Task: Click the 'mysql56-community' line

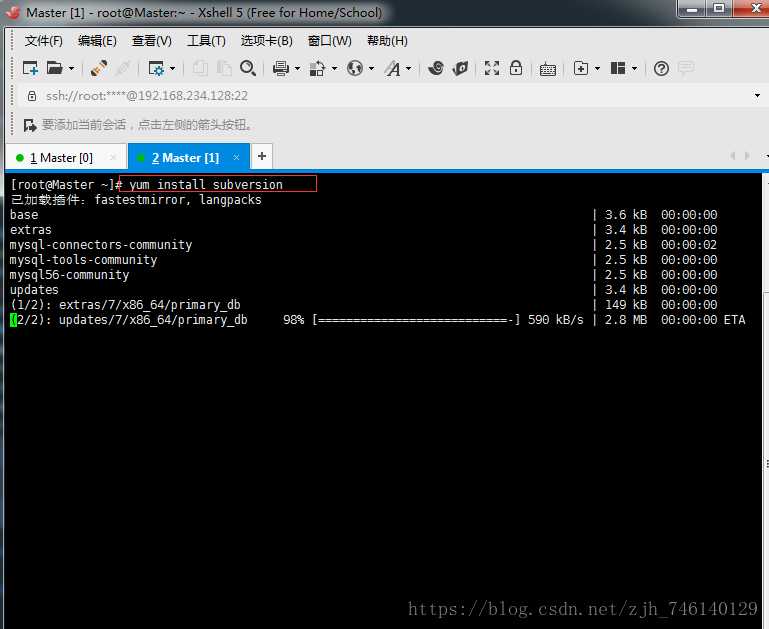Action: coord(69,275)
